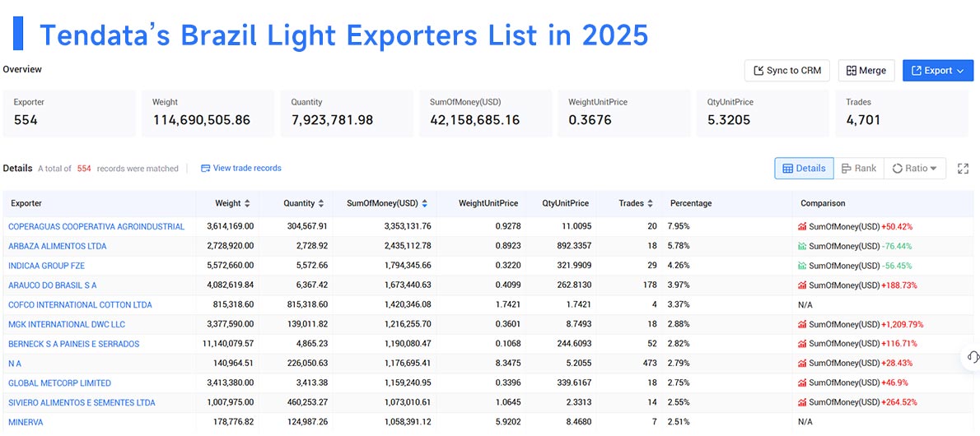Screen dimensions: 980x436
Task: Click the 554 matched records count
Action: (x=84, y=169)
